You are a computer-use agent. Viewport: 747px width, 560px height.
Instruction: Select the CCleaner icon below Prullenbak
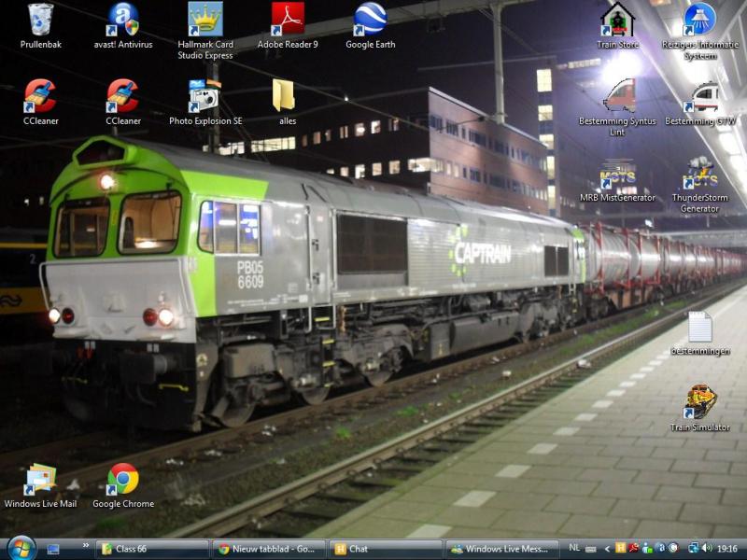pyautogui.click(x=40, y=103)
